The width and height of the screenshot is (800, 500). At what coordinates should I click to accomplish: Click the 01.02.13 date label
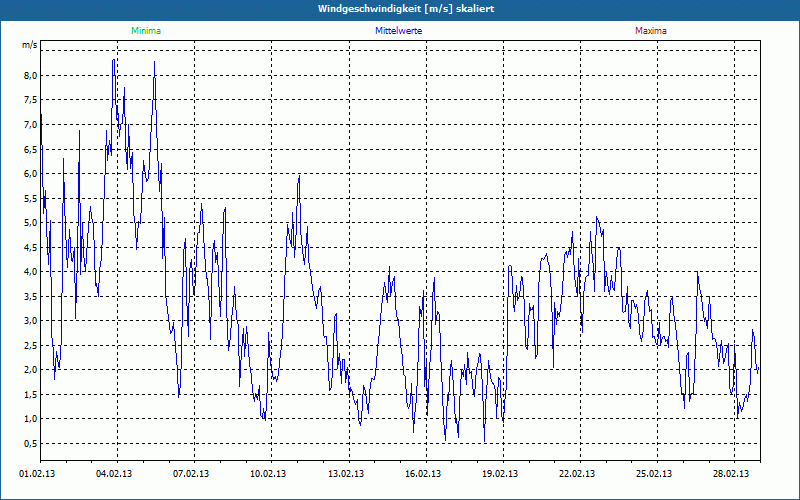point(37,473)
